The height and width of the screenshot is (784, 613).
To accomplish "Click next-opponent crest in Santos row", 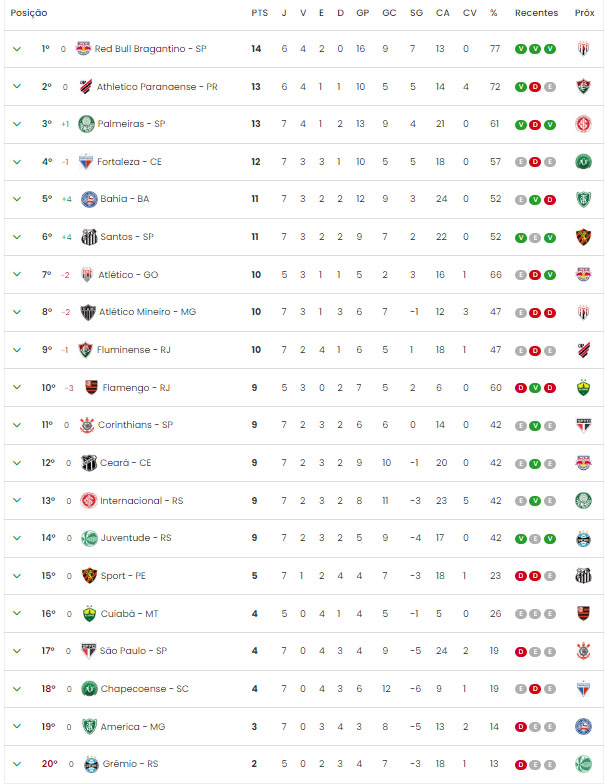I will click(584, 237).
